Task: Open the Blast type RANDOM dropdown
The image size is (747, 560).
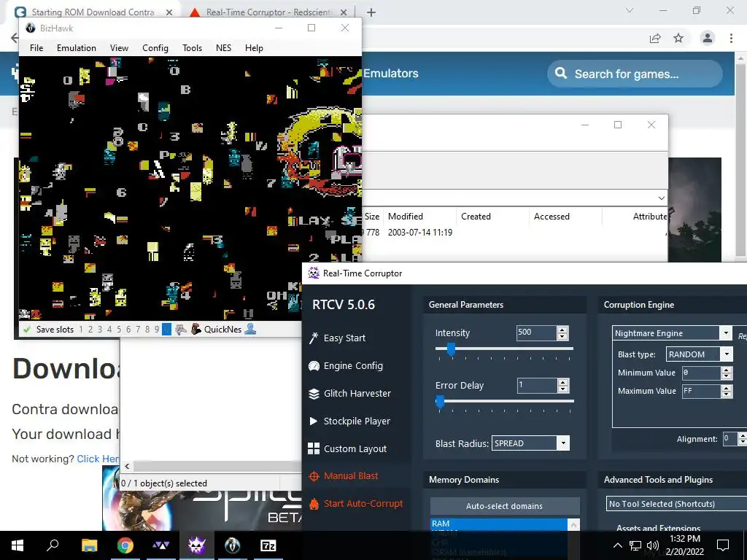Action: pyautogui.click(x=726, y=354)
